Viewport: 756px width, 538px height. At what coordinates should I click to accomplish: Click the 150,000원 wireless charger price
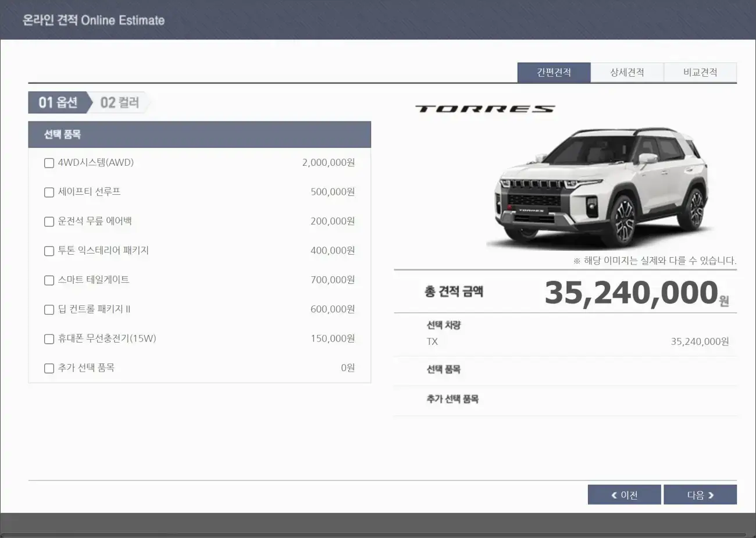[x=333, y=339]
